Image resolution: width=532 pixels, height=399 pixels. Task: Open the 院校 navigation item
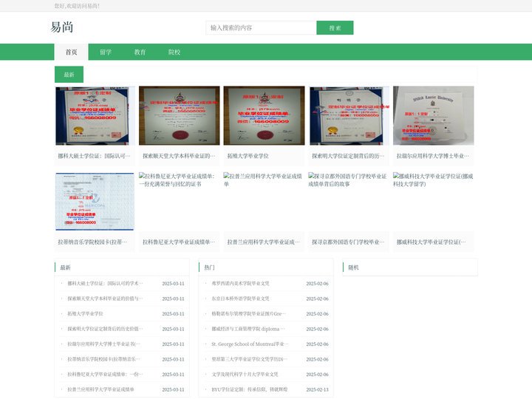[174, 52]
